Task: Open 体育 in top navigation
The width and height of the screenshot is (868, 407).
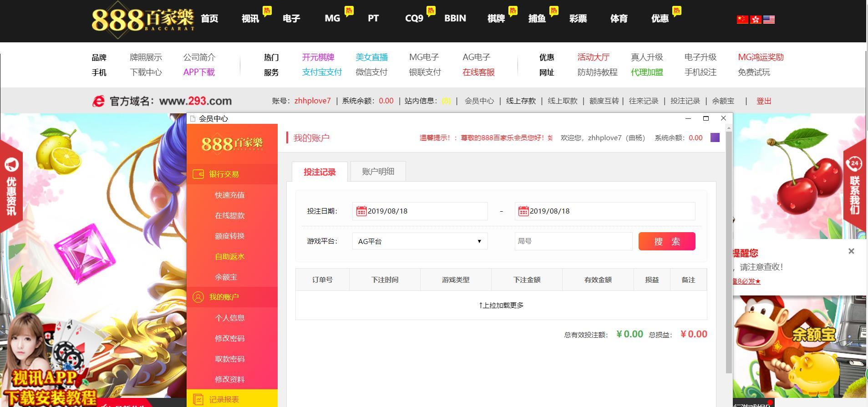Action: [619, 18]
